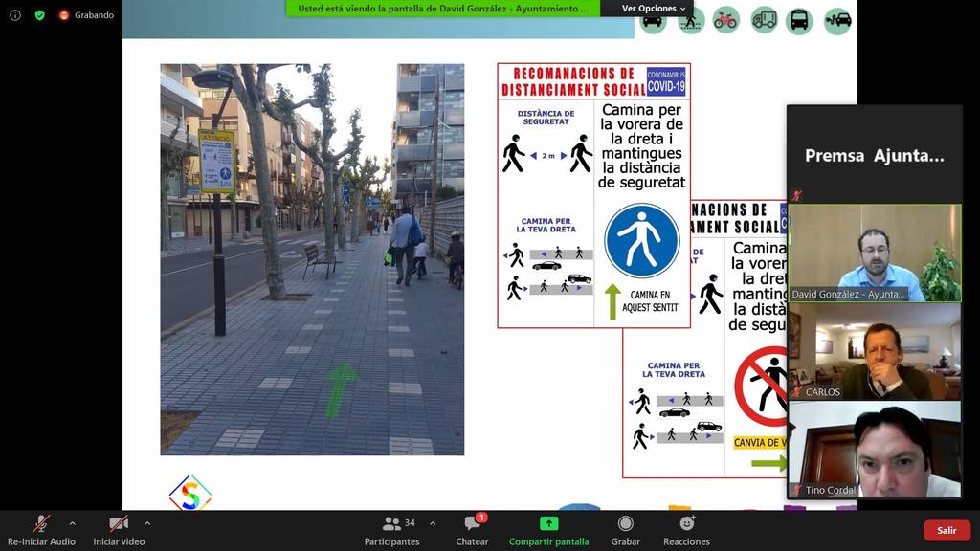Open the Reacciones emoji menu
The width and height of the screenshot is (980, 551).
[x=686, y=530]
